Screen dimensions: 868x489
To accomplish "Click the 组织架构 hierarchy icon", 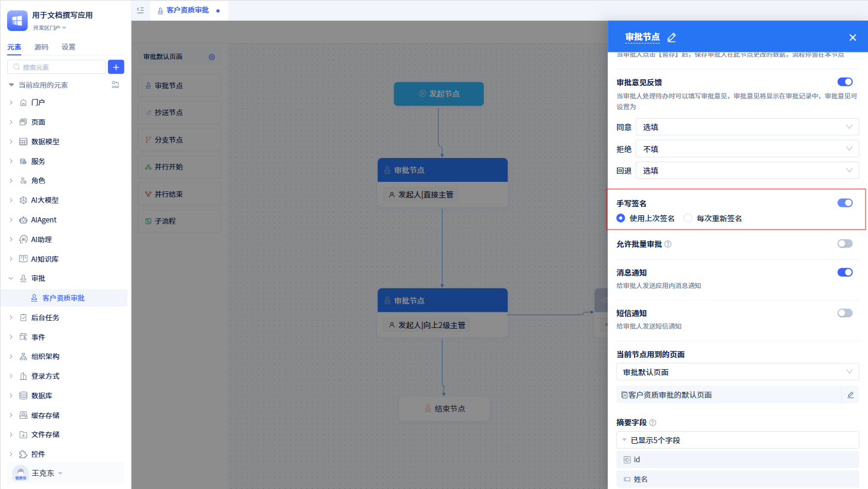I will click(23, 357).
